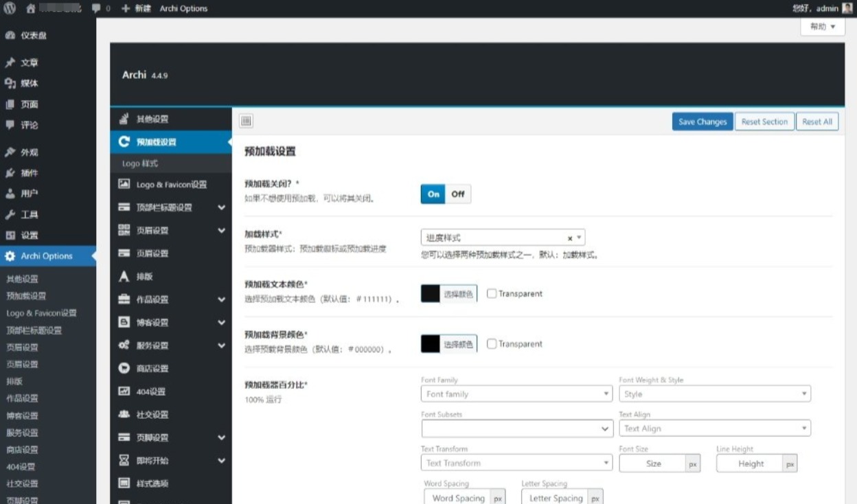Screen dimensions: 857x504
Task: Open Logo & Favicon设置 in the WordPress sidebar
Action: pos(41,313)
